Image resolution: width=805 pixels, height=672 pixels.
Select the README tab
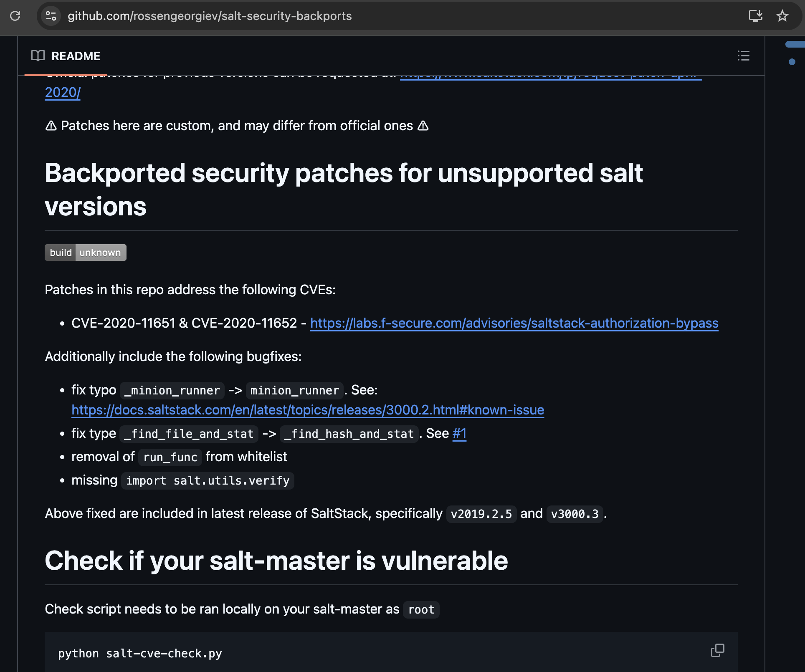(76, 56)
